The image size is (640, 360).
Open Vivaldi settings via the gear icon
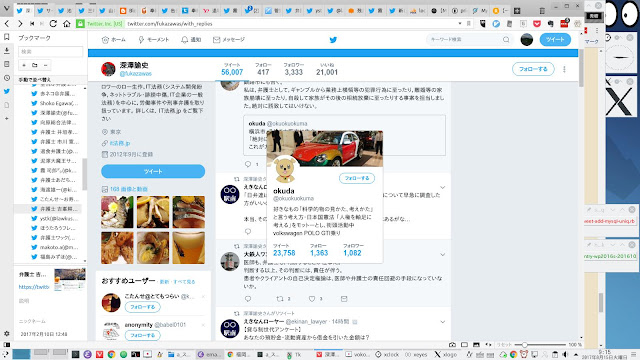[x=7, y=333]
